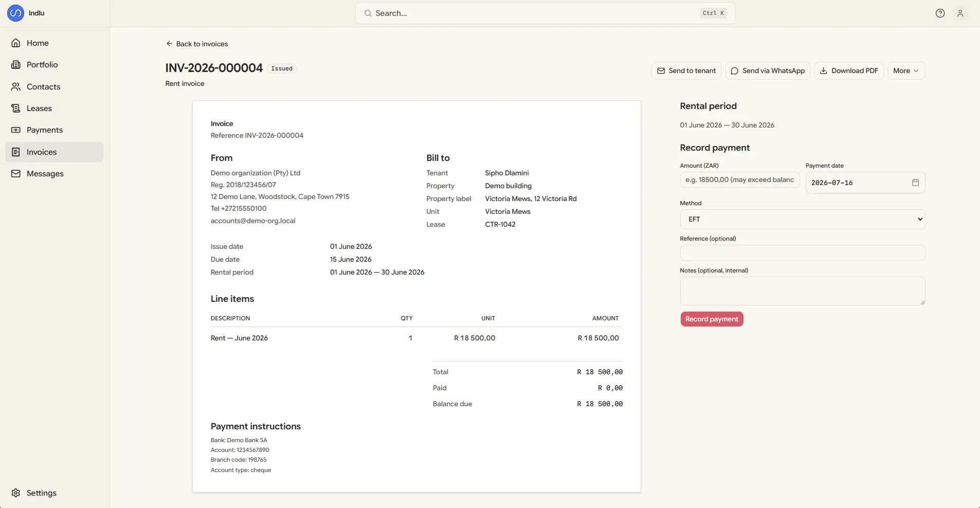This screenshot has height=508, width=980.
Task: Click the accounts@demo-org.local email
Action: (x=253, y=221)
